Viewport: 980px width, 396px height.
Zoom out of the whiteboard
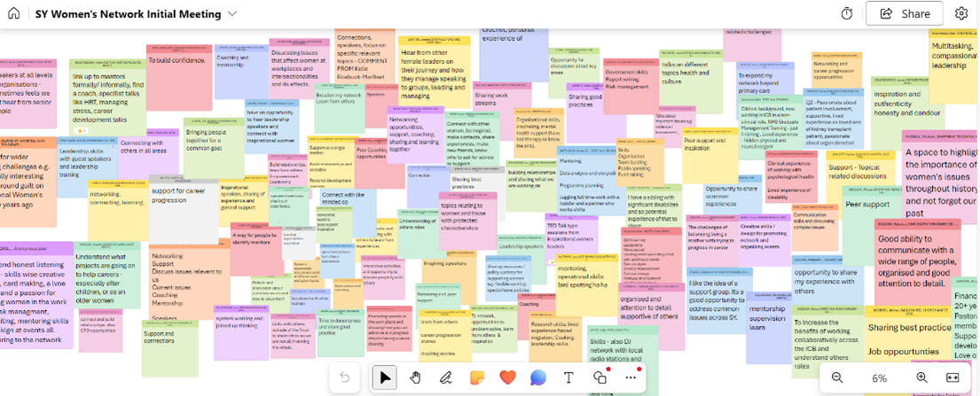(837, 378)
